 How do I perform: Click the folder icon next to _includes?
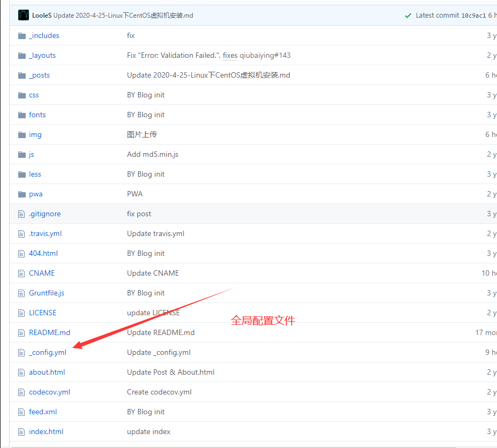(22, 35)
